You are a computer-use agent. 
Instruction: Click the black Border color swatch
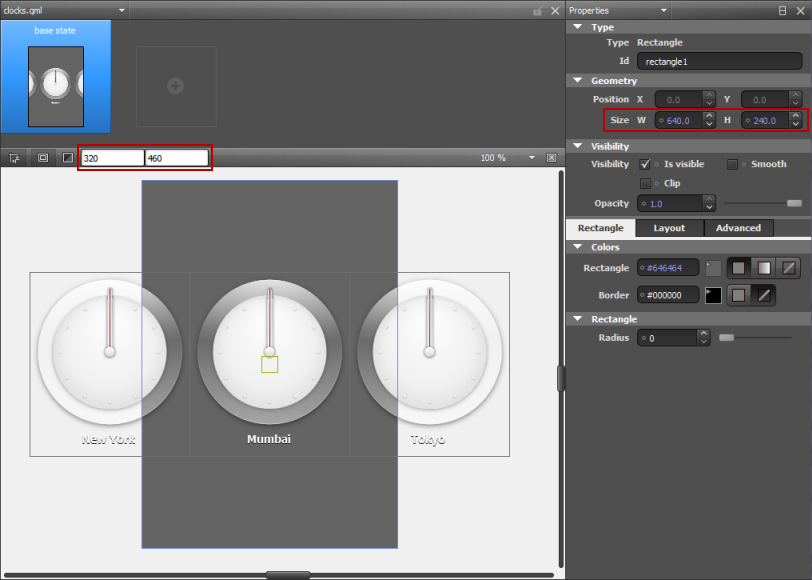coord(713,295)
